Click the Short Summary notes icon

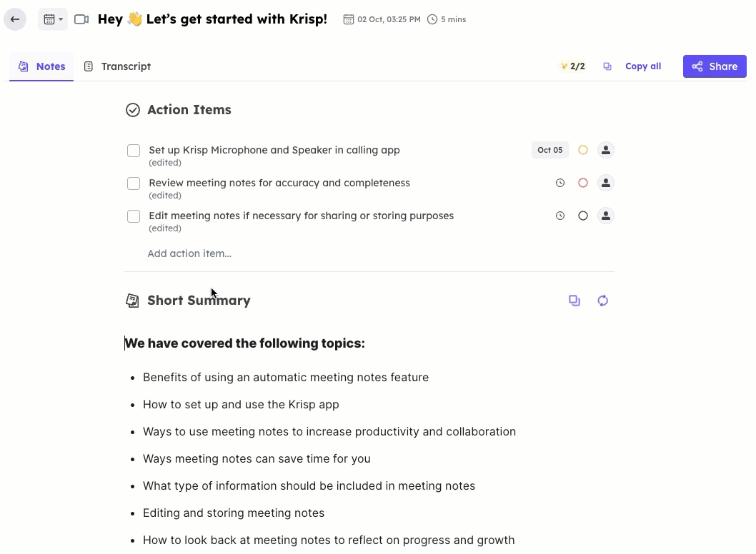tap(133, 301)
